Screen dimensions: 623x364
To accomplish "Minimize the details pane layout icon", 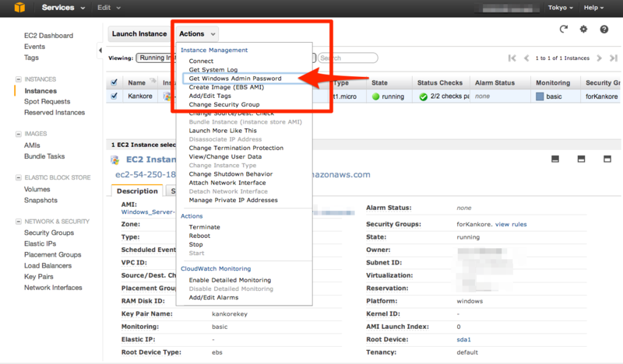I will 555,159.
